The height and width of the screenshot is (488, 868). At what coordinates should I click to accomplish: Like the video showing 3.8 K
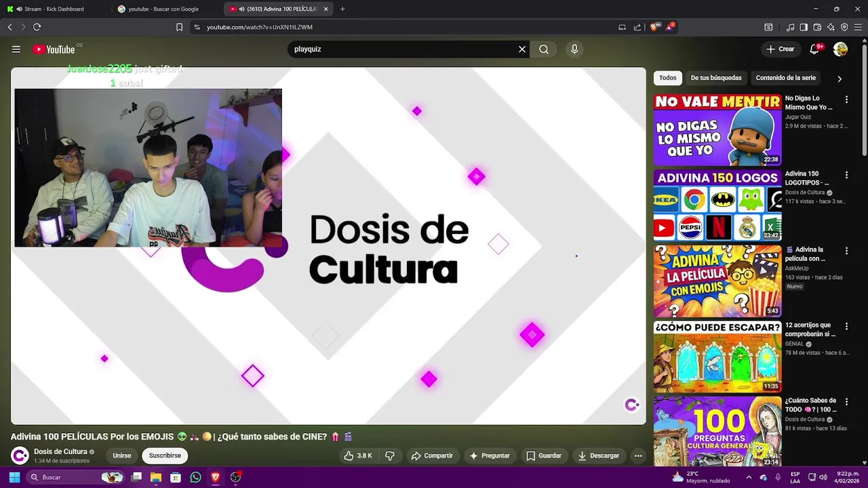coord(358,455)
